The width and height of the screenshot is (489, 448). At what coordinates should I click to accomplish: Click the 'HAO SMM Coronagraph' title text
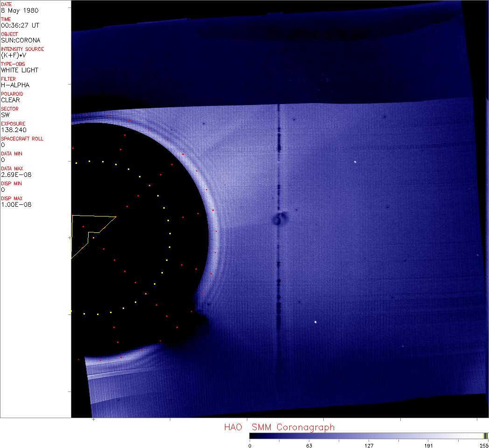pos(279,427)
